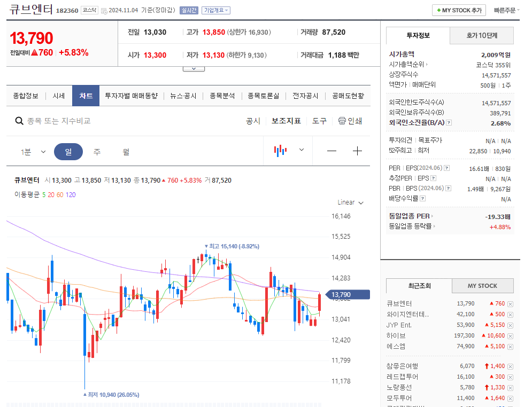The height and width of the screenshot is (407, 532).
Task: Remove 큐브엔터 from recent list
Action: [510, 304]
